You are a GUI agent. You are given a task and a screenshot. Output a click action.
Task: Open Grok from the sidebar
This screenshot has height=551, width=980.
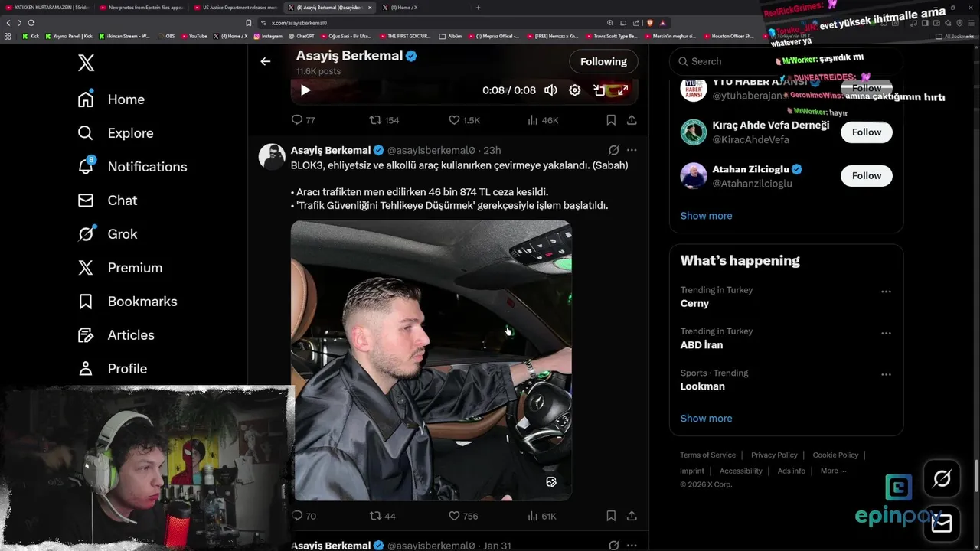click(x=107, y=234)
